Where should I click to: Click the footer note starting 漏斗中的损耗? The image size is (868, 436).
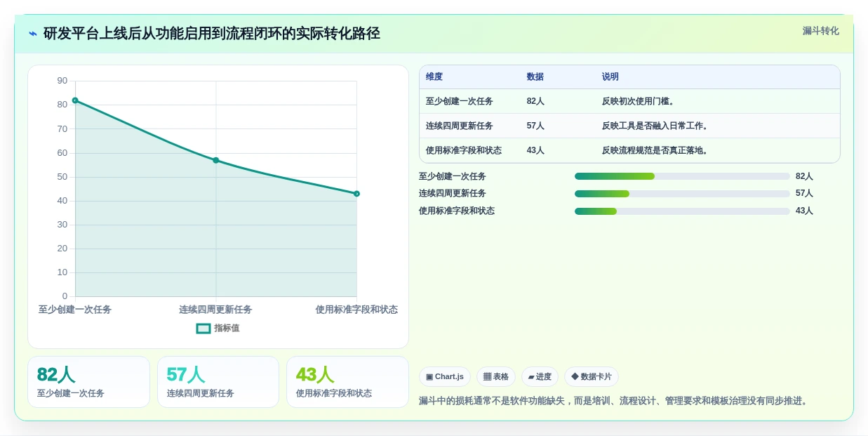pos(615,401)
